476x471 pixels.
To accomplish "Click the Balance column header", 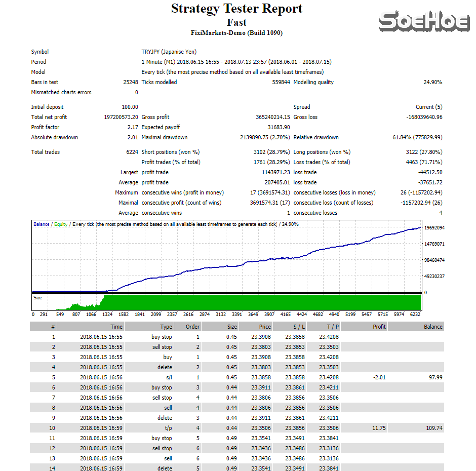I will 433,327.
